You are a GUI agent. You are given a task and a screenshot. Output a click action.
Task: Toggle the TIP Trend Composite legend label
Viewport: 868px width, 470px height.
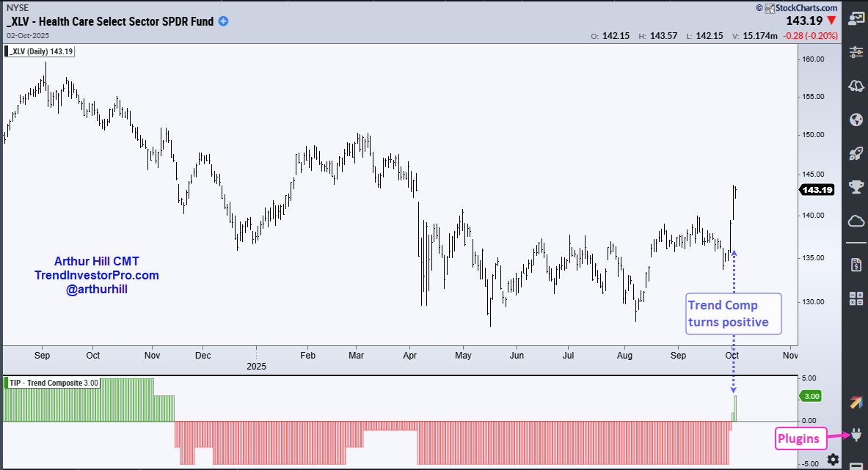point(51,383)
